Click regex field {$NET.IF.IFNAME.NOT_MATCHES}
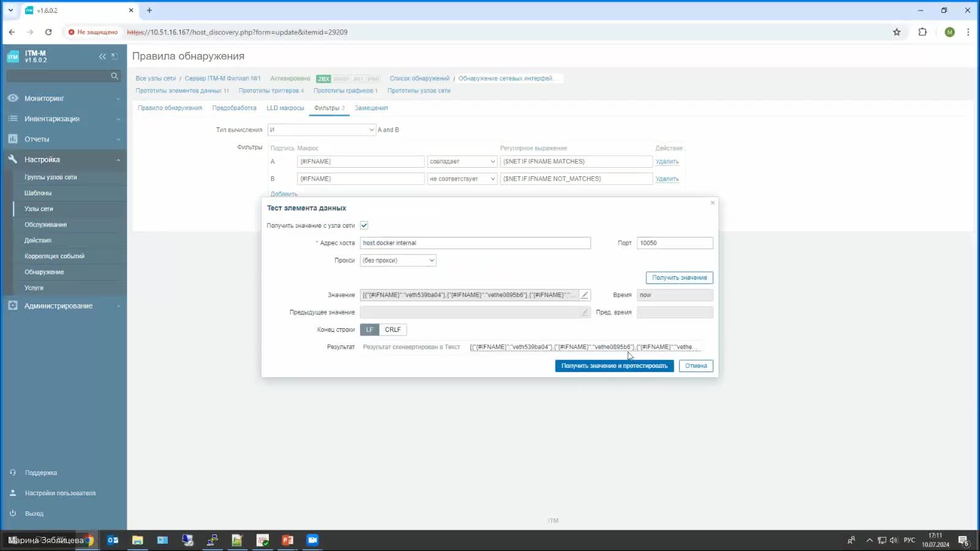Image resolution: width=980 pixels, height=551 pixels. click(576, 179)
